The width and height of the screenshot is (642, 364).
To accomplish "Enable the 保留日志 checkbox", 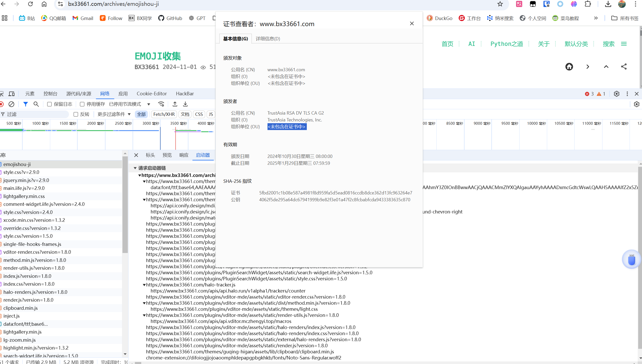I will [49, 104].
